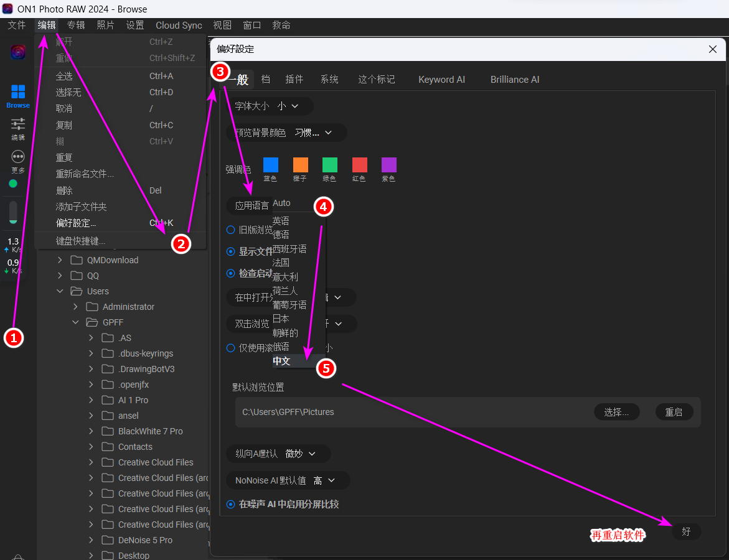
Task: Click the ansel folder icon
Action: [x=108, y=416]
